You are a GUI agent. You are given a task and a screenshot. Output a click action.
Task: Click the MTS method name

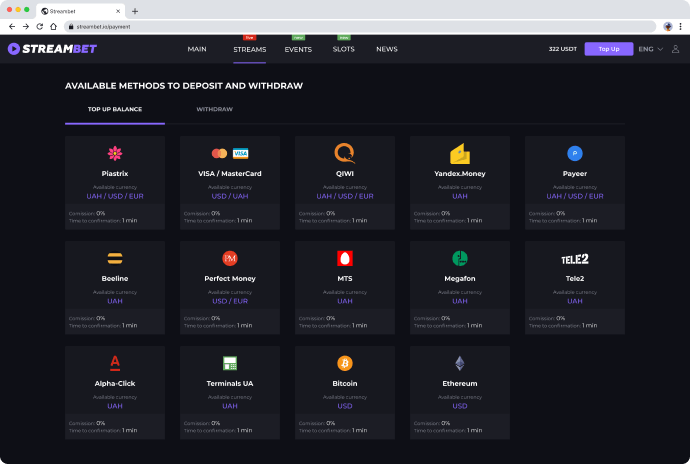(x=345, y=278)
